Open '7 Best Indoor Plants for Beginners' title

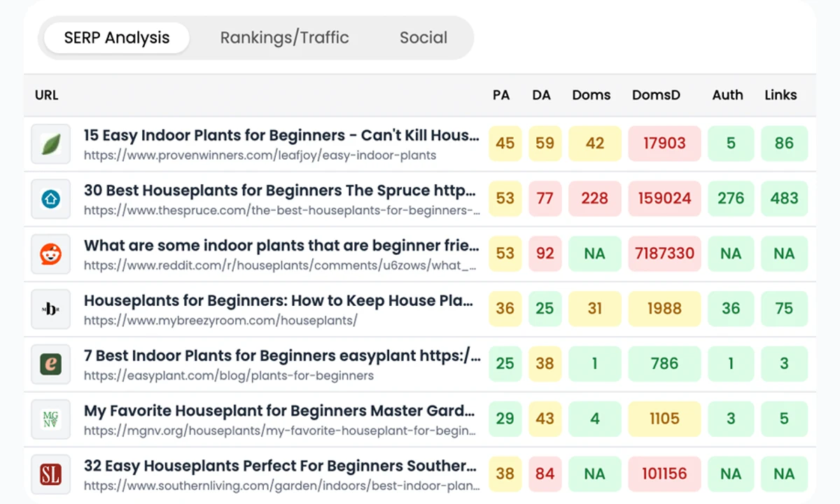click(x=282, y=356)
